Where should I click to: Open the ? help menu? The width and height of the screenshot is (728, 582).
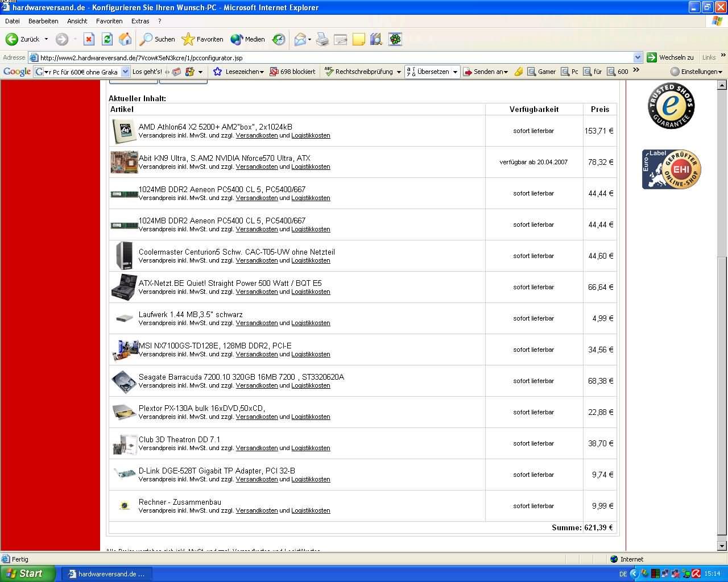point(160,21)
